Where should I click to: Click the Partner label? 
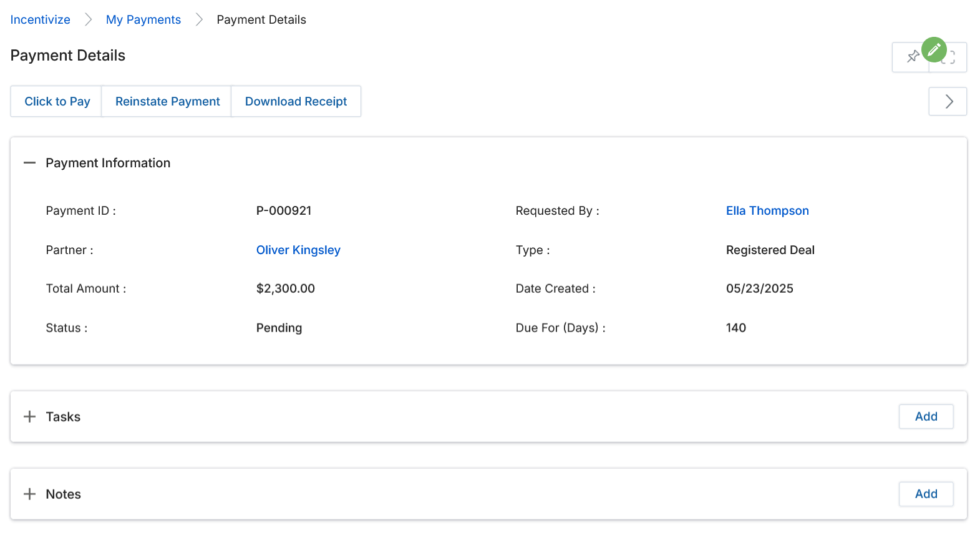point(70,250)
